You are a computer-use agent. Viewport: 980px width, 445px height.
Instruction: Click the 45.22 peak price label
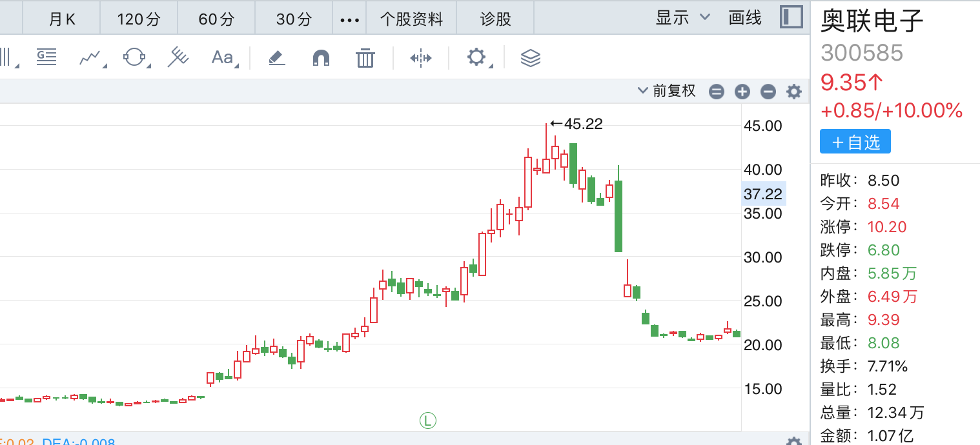click(577, 124)
